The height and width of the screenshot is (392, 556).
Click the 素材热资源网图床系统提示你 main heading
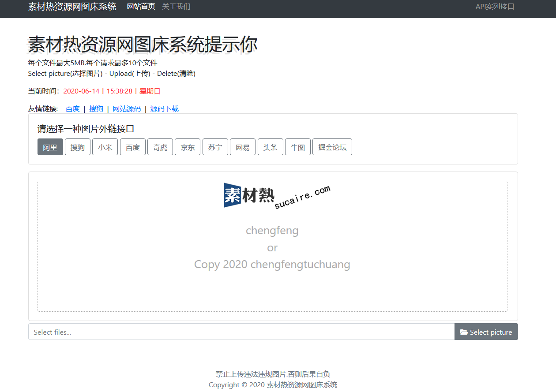143,45
